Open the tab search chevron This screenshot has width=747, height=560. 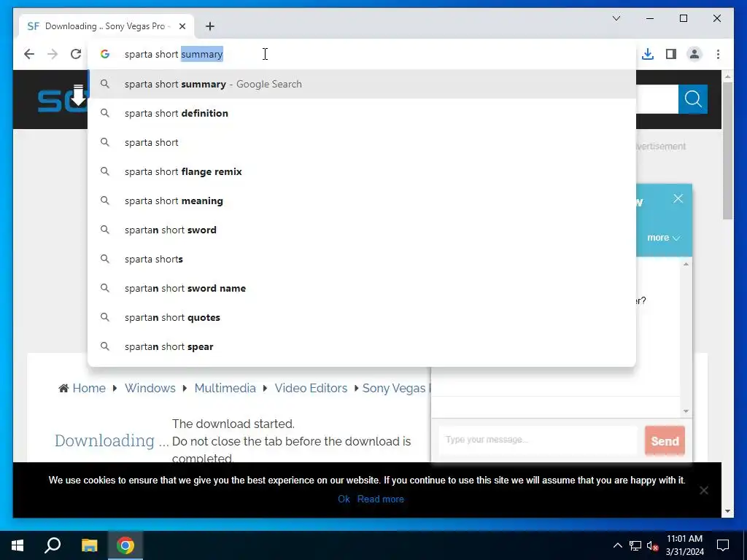(x=616, y=18)
